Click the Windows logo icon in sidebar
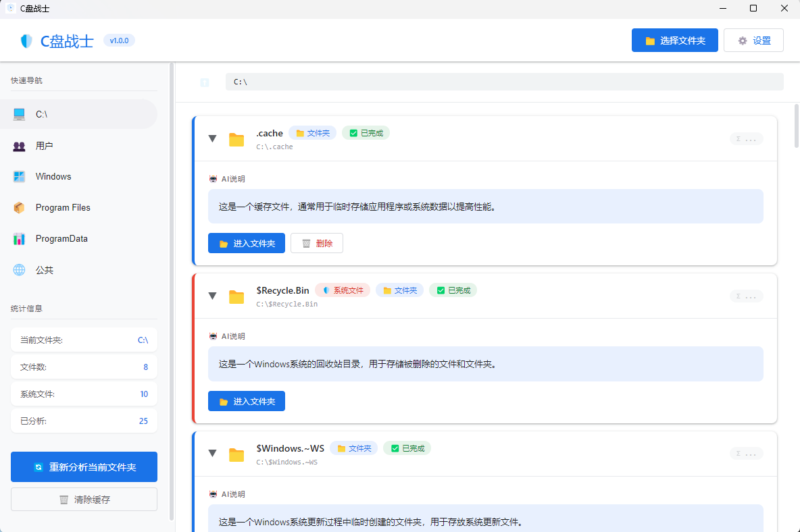Image resolution: width=800 pixels, height=532 pixels. [x=20, y=177]
